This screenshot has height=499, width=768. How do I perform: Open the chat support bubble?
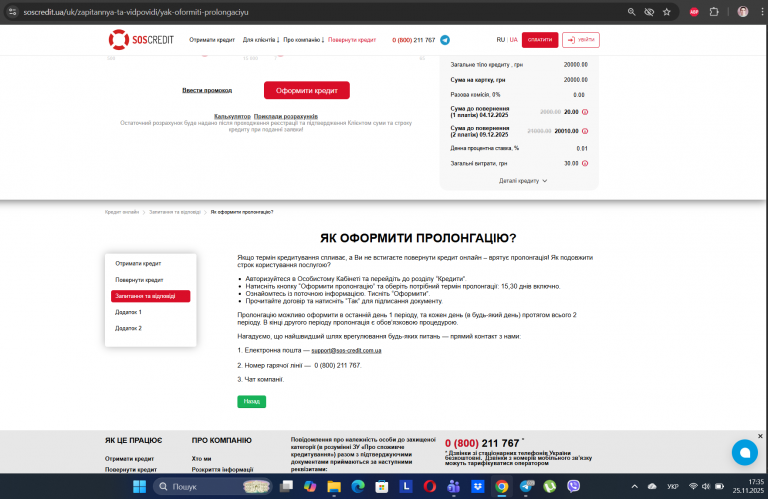(744, 452)
